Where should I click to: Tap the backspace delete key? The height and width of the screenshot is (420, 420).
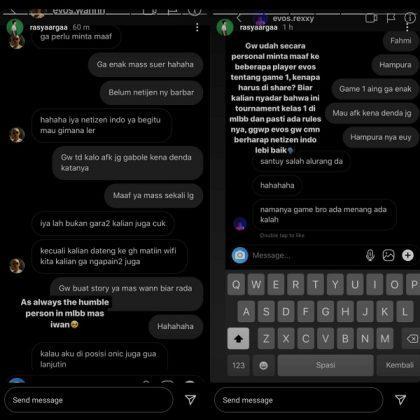[x=412, y=339]
